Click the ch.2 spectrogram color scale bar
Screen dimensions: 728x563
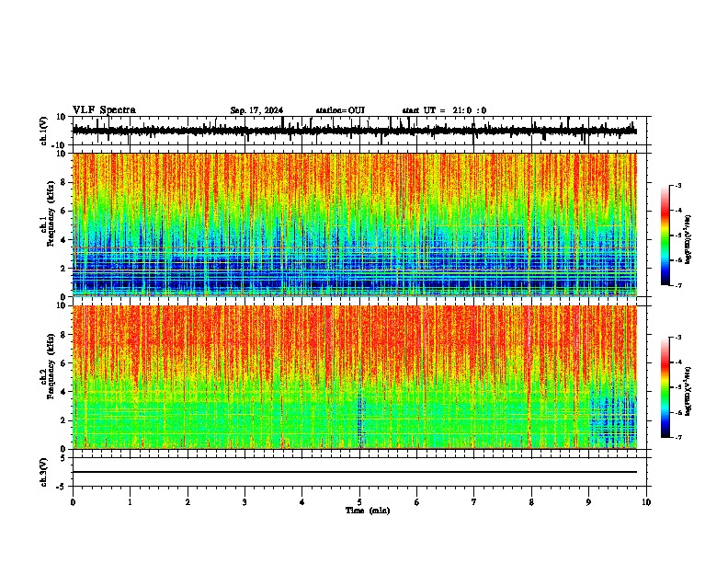[x=665, y=387]
